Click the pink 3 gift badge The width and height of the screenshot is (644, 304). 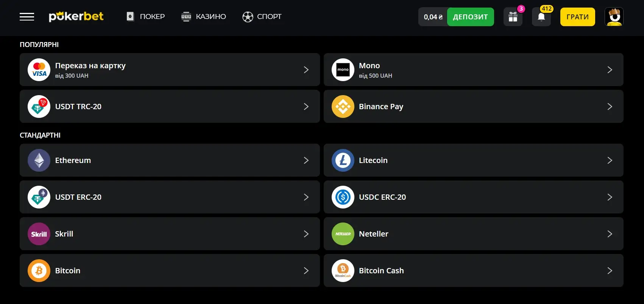point(521,9)
